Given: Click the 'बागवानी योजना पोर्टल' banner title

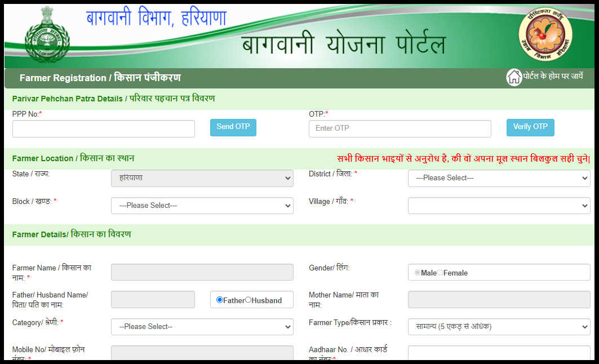Looking at the screenshot, I should (343, 44).
